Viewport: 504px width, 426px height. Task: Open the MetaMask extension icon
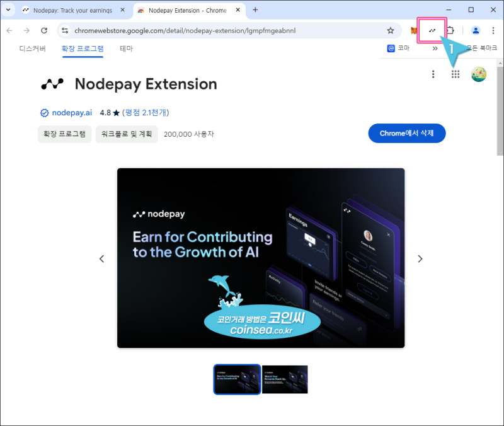(413, 30)
